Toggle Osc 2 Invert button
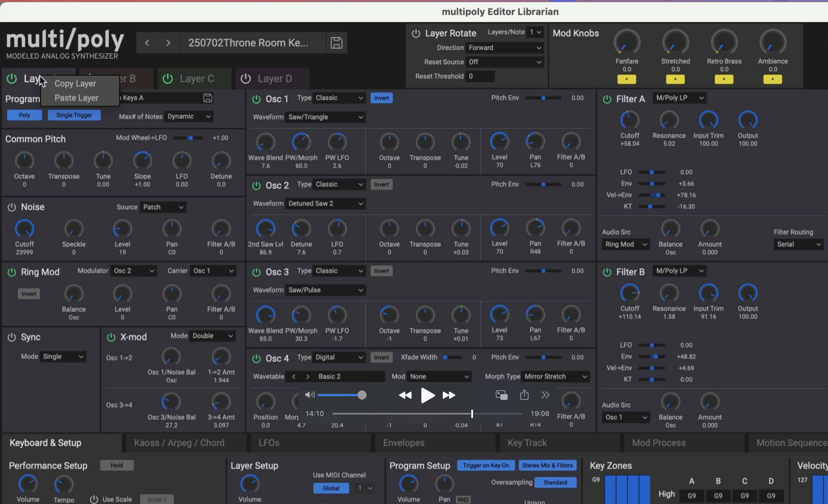Screen dimensions: 828x504 point(381,185)
